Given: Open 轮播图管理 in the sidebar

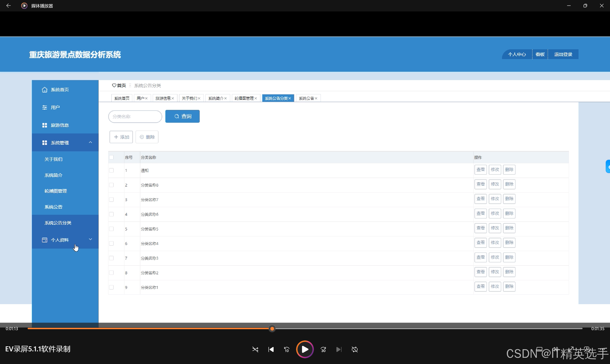Looking at the screenshot, I should (x=56, y=191).
